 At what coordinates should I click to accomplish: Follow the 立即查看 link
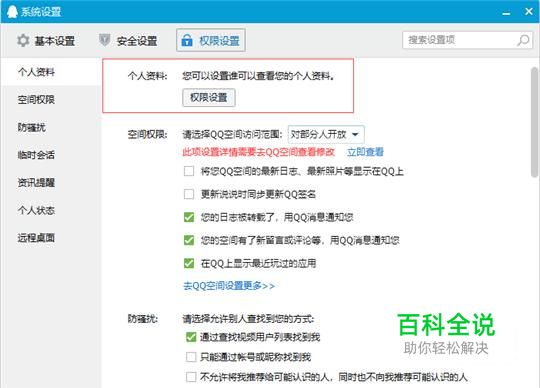coord(365,152)
